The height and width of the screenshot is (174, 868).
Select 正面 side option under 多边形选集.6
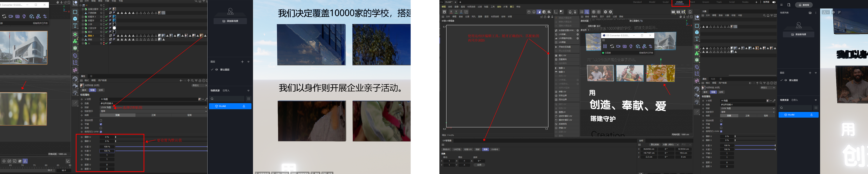pyautogui.click(x=153, y=115)
